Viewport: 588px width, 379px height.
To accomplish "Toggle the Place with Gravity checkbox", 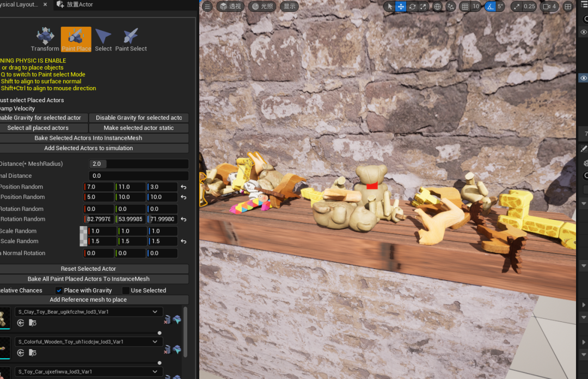I will coord(59,290).
